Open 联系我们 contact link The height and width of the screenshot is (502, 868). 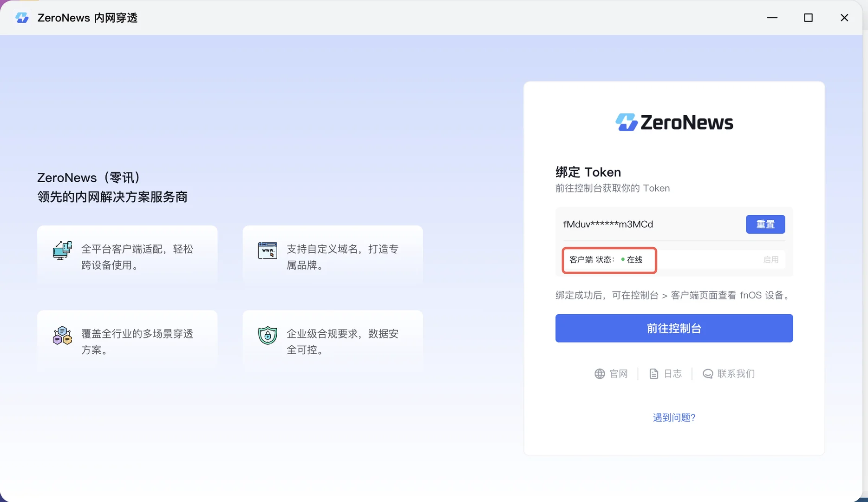[x=736, y=374]
